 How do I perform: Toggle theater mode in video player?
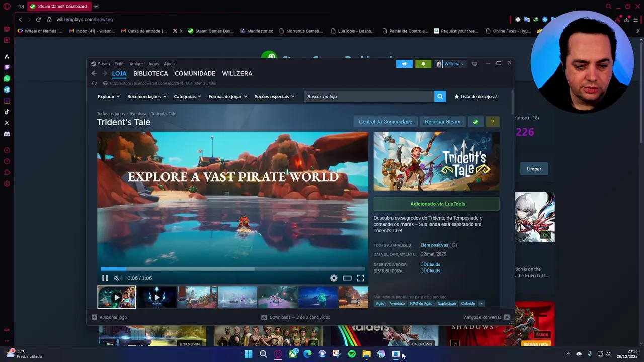click(347, 278)
